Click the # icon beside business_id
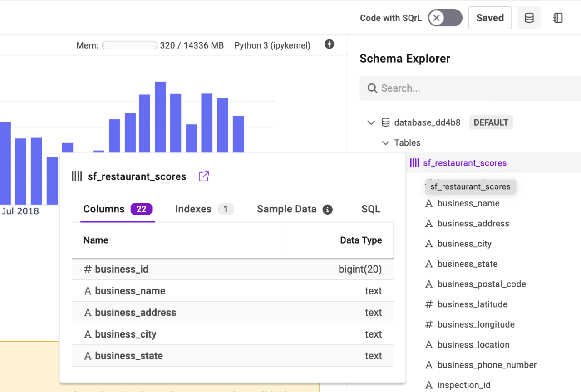Screen dimensions: 581x392 (87, 269)
